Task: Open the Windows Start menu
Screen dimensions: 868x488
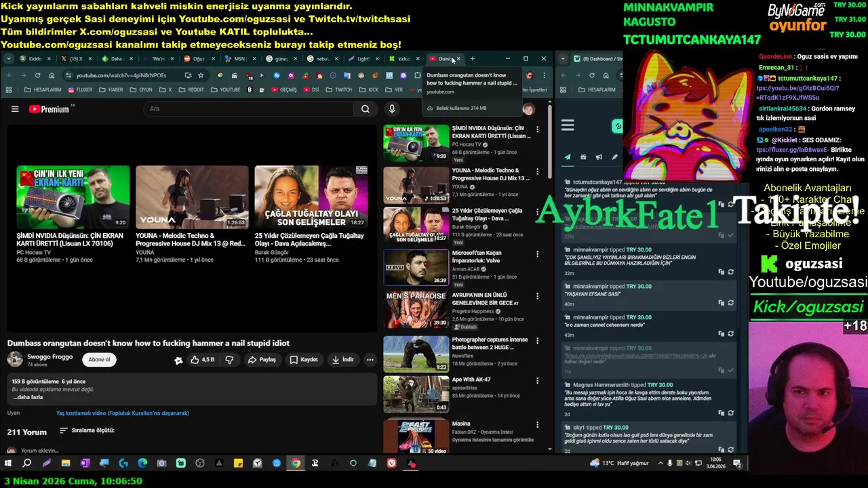Action: pyautogui.click(x=8, y=464)
